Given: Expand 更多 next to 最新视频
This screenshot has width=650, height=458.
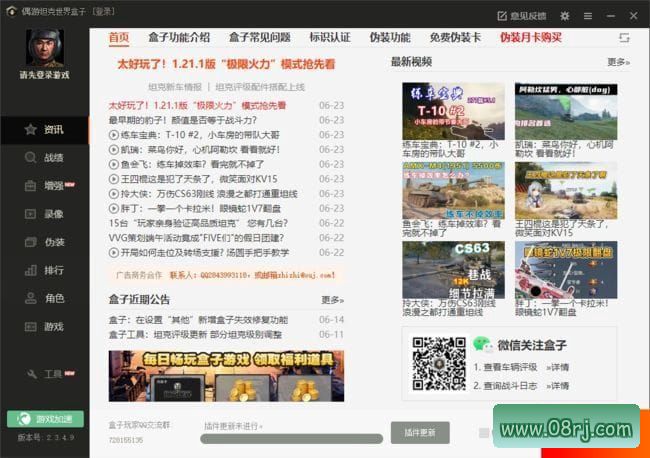Looking at the screenshot, I should tap(618, 62).
